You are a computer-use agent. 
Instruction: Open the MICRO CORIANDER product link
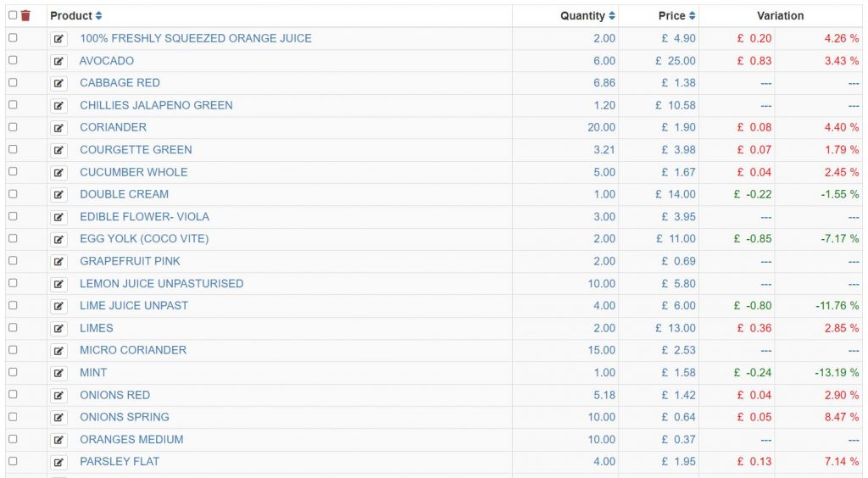point(133,350)
